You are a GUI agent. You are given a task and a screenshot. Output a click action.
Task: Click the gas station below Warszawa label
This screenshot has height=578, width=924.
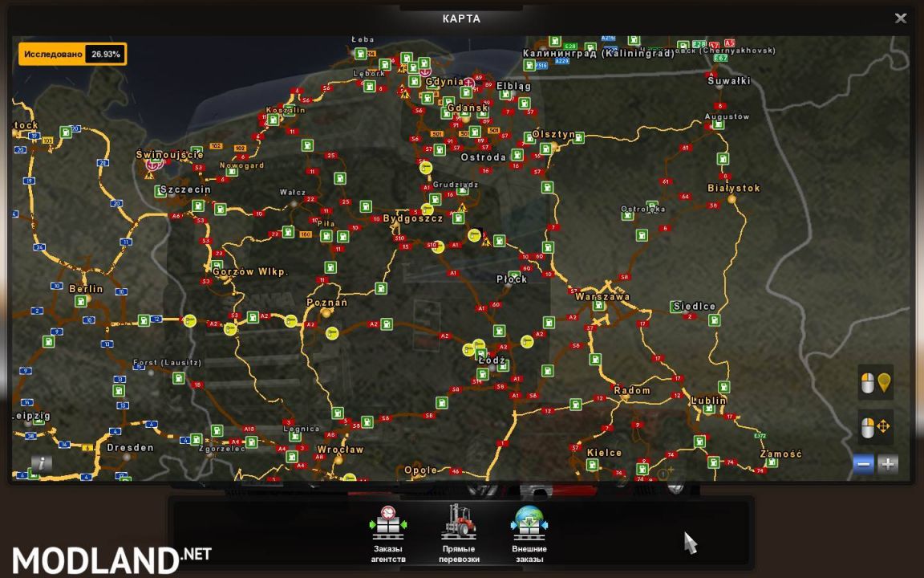(x=598, y=306)
